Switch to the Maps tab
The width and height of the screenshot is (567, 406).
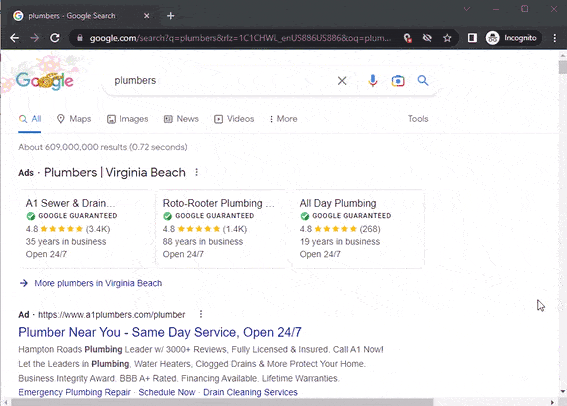(74, 119)
